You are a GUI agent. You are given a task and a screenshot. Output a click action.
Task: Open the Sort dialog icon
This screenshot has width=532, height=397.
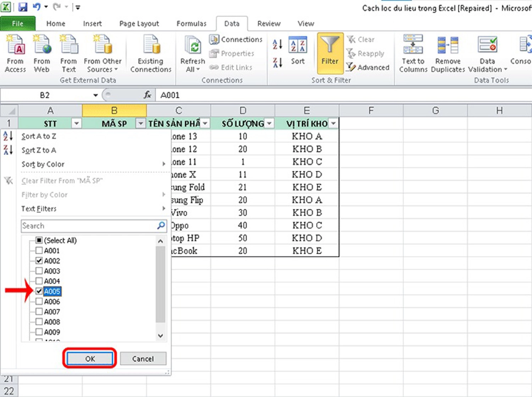(x=298, y=51)
